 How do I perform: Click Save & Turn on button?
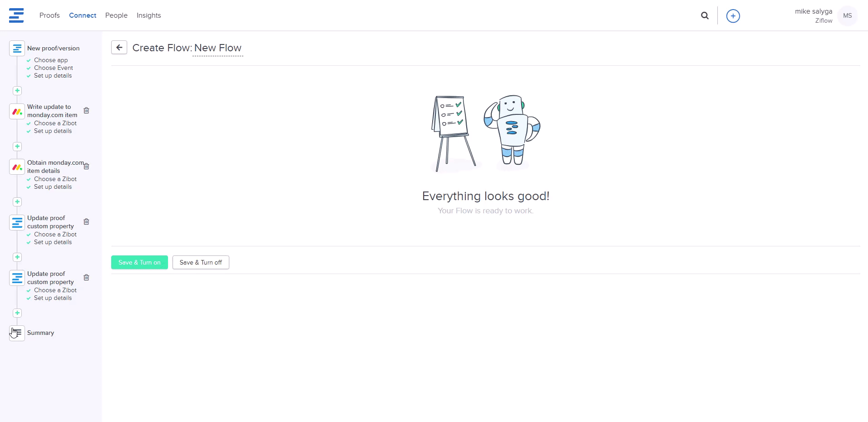(139, 262)
